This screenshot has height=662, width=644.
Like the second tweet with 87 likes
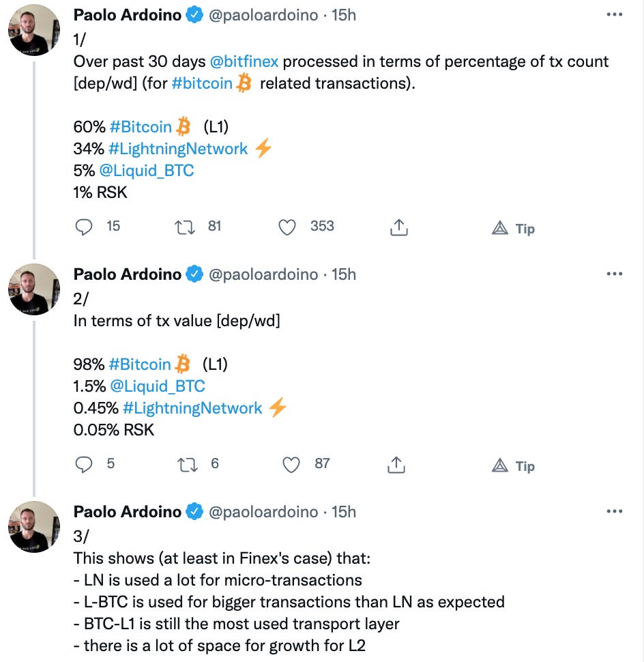[291, 465]
